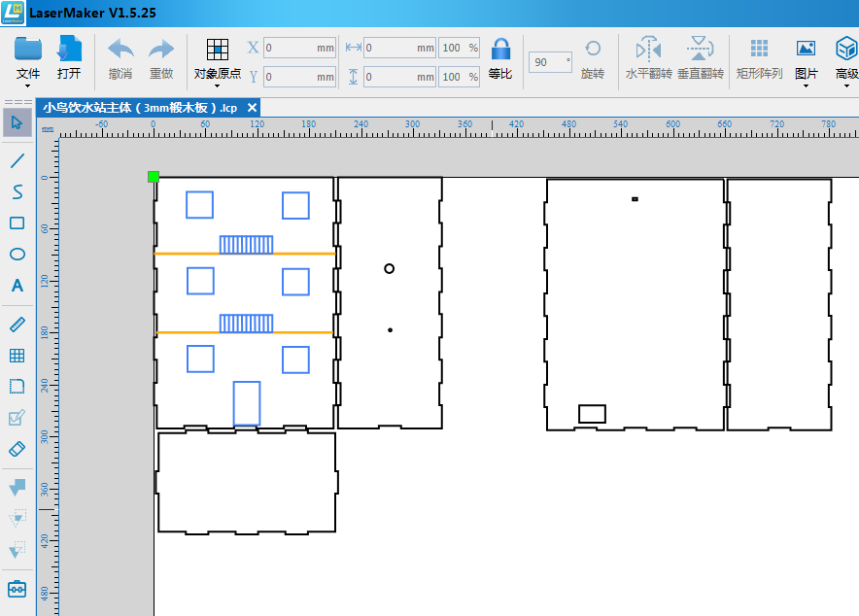The height and width of the screenshot is (616, 859).
Task: Close the 小鸟饮水站主体 document tab
Action: [x=252, y=107]
